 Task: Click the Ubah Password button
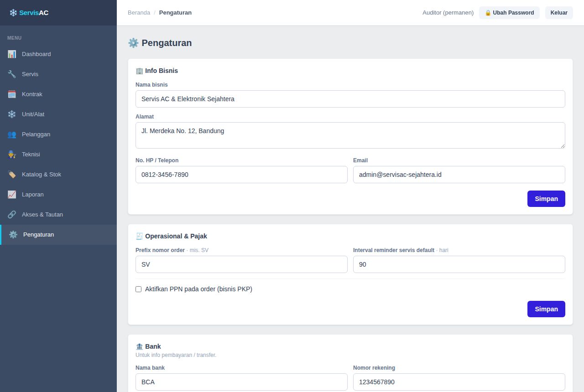[x=509, y=13]
